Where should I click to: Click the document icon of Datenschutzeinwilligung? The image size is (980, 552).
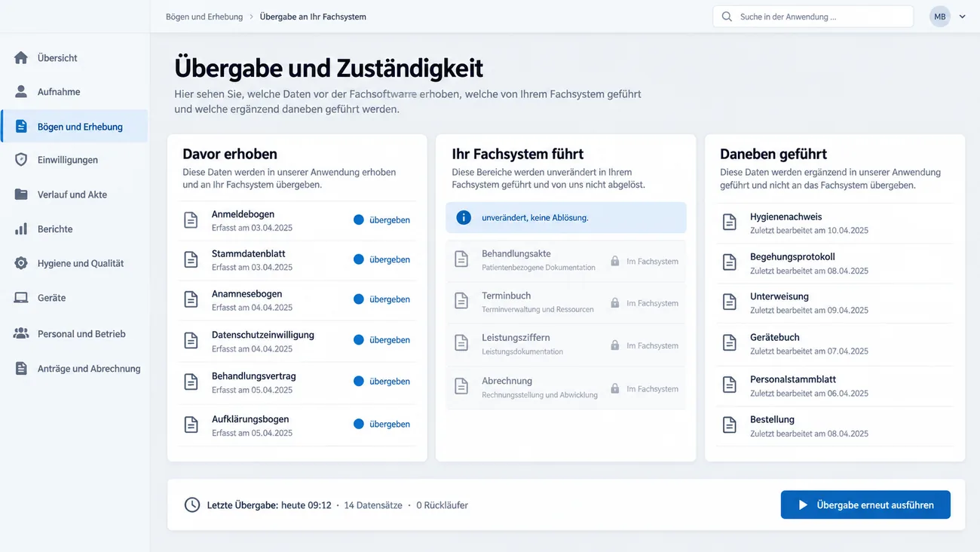[191, 340]
